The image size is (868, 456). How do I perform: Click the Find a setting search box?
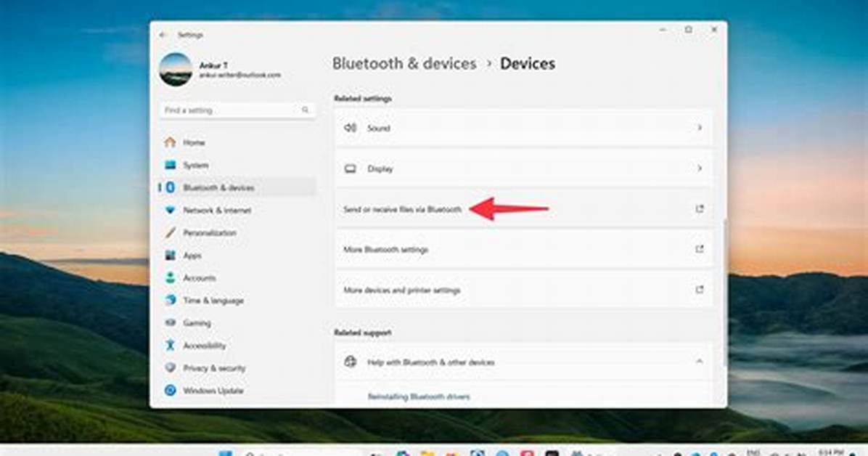point(237,110)
